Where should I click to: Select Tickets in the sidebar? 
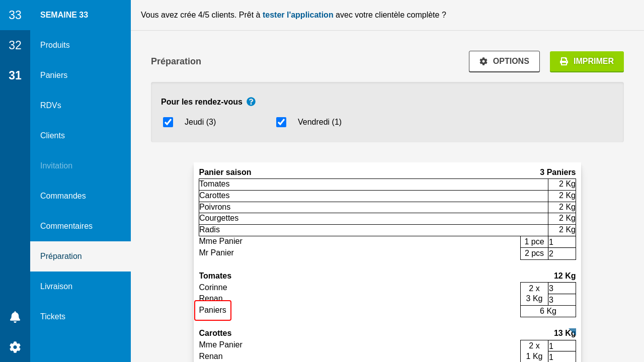53,317
